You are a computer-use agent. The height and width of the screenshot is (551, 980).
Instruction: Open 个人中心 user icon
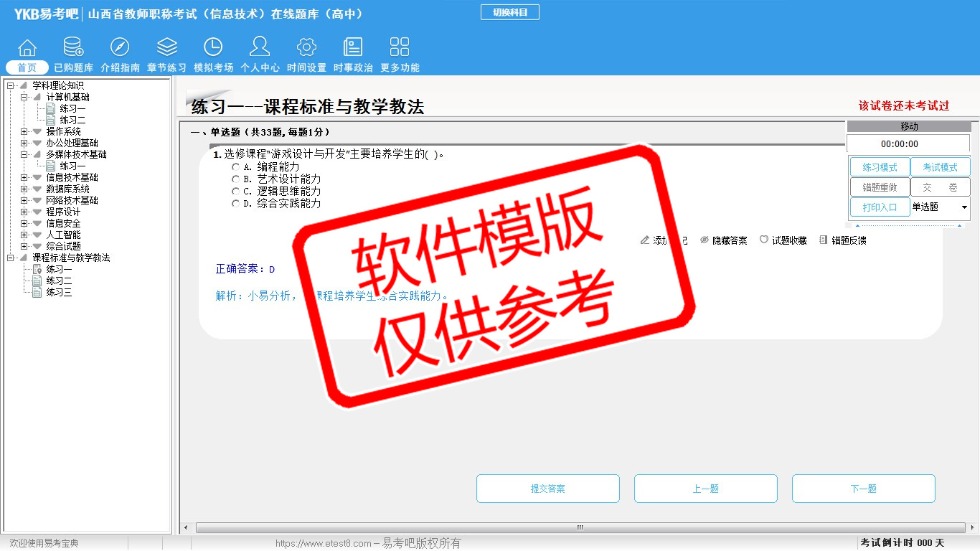pyautogui.click(x=260, y=48)
